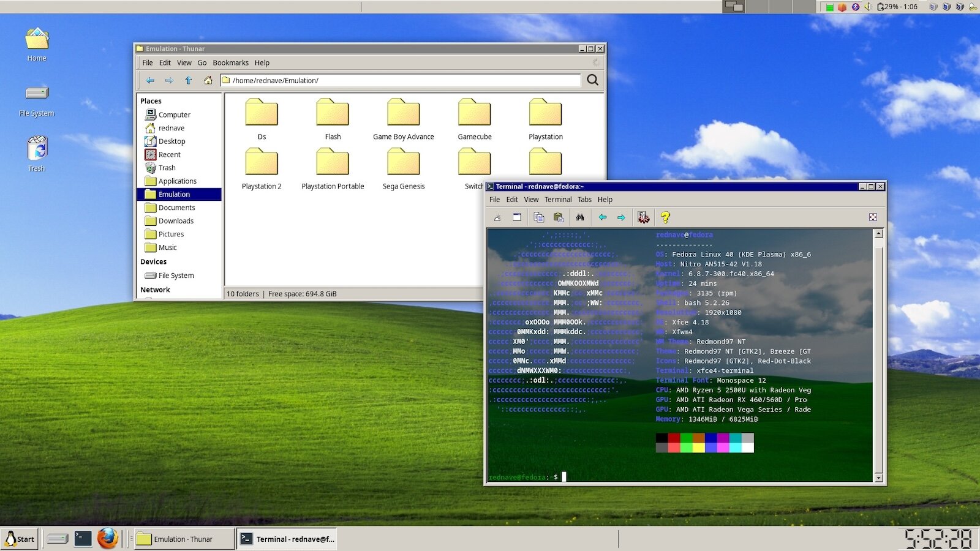Select File System under Devices
980x551 pixels.
pyautogui.click(x=179, y=275)
